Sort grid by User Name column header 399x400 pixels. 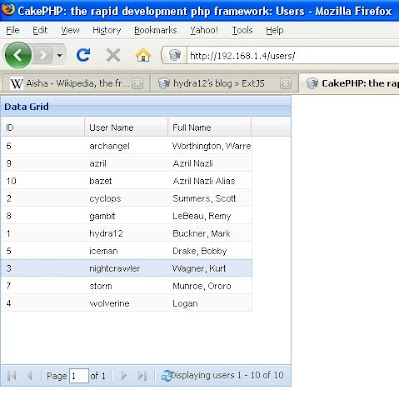tap(126, 127)
